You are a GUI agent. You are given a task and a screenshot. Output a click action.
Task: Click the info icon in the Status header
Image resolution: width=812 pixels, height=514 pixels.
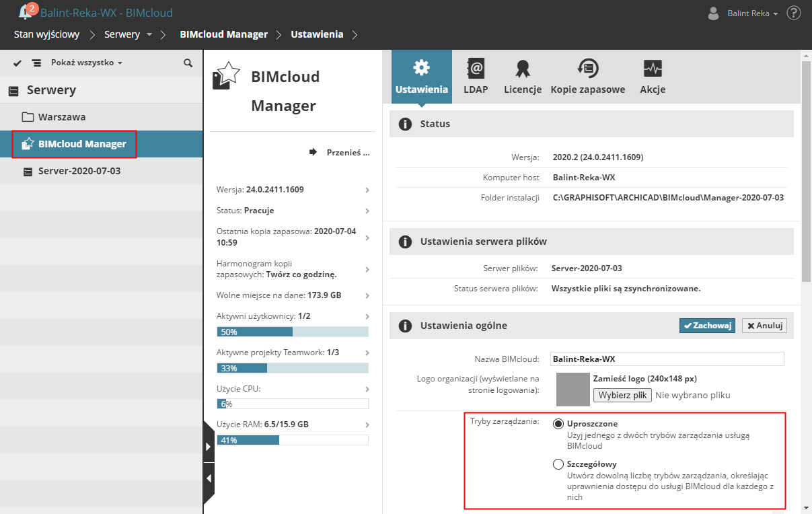pos(405,124)
